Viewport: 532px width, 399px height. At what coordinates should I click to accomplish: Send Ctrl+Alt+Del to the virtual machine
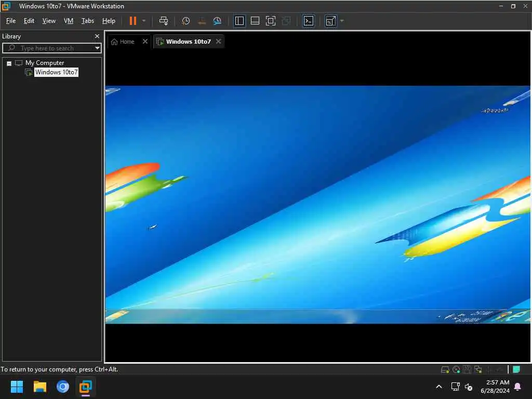164,21
